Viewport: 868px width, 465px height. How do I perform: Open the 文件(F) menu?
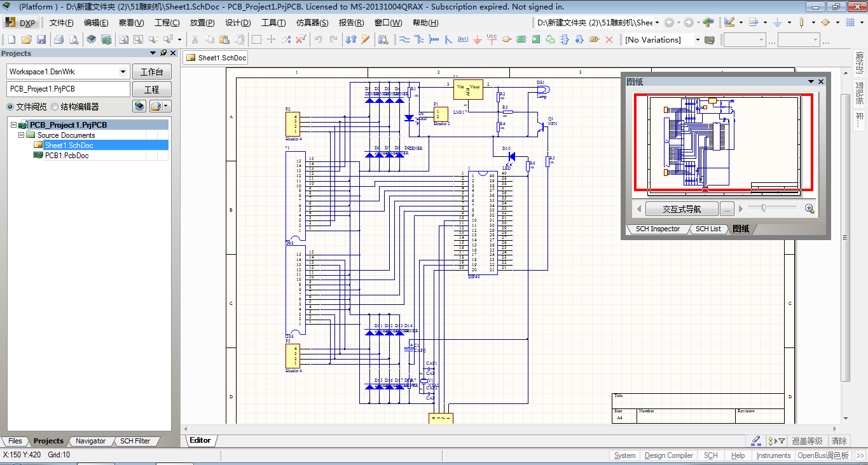pos(62,23)
